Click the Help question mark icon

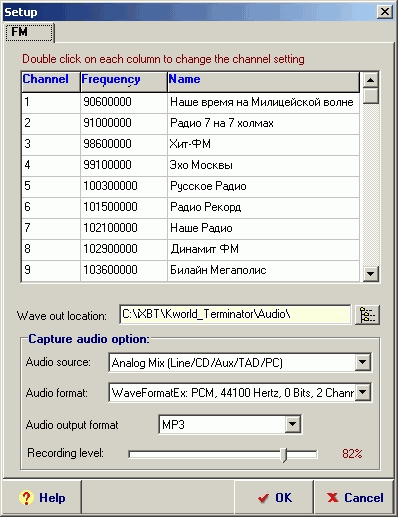26,498
